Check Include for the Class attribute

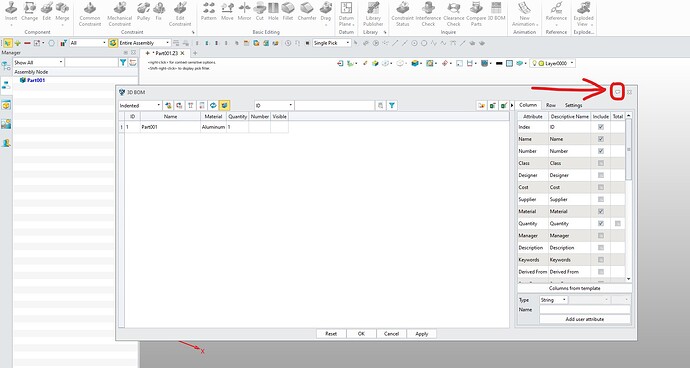click(x=601, y=163)
